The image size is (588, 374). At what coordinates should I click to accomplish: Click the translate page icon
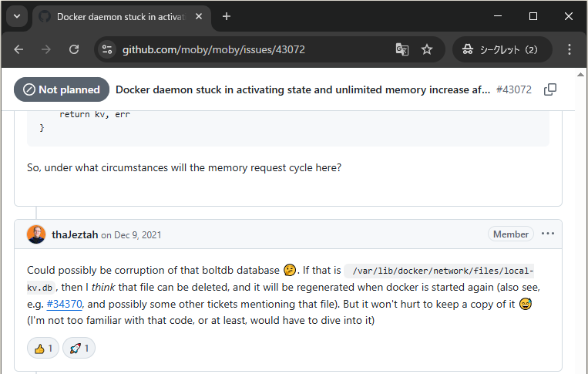(x=402, y=49)
